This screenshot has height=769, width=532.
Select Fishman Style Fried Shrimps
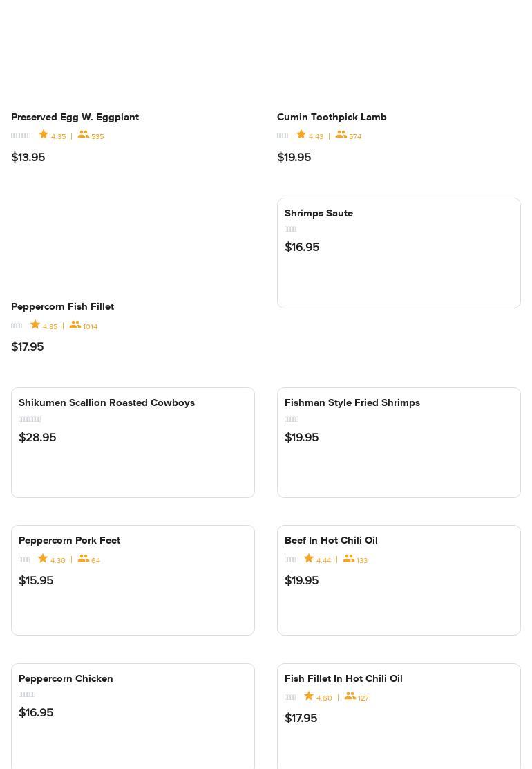point(399,443)
